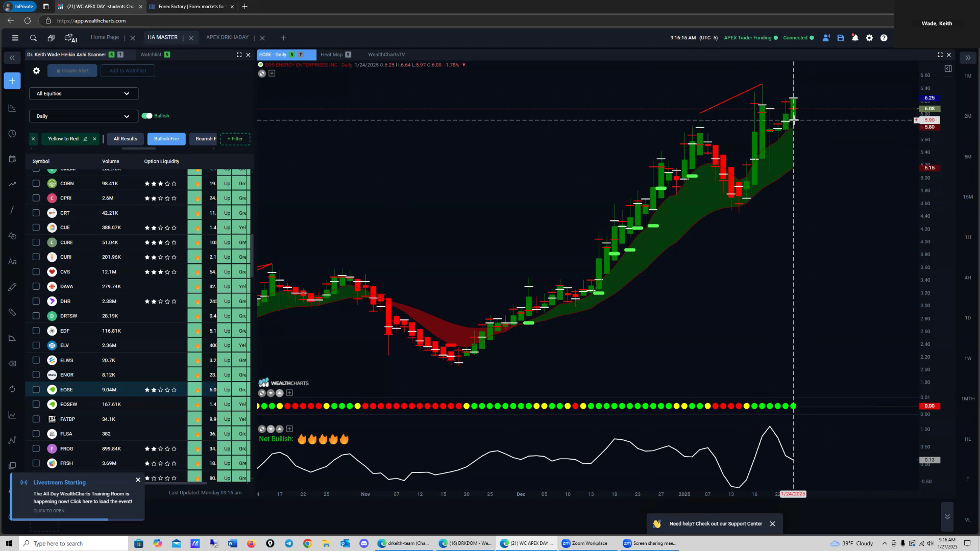Open the WealthChartsTV tab
The image size is (980, 551).
tap(386, 55)
